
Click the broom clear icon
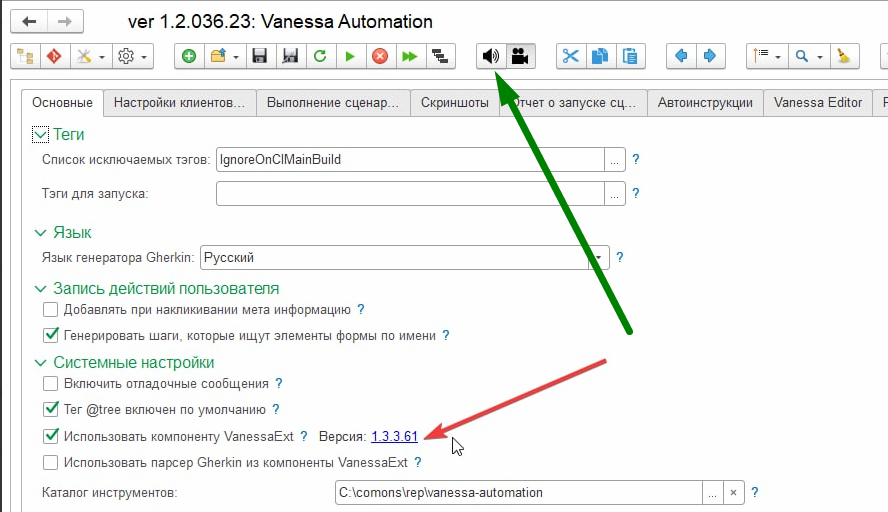tap(844, 56)
